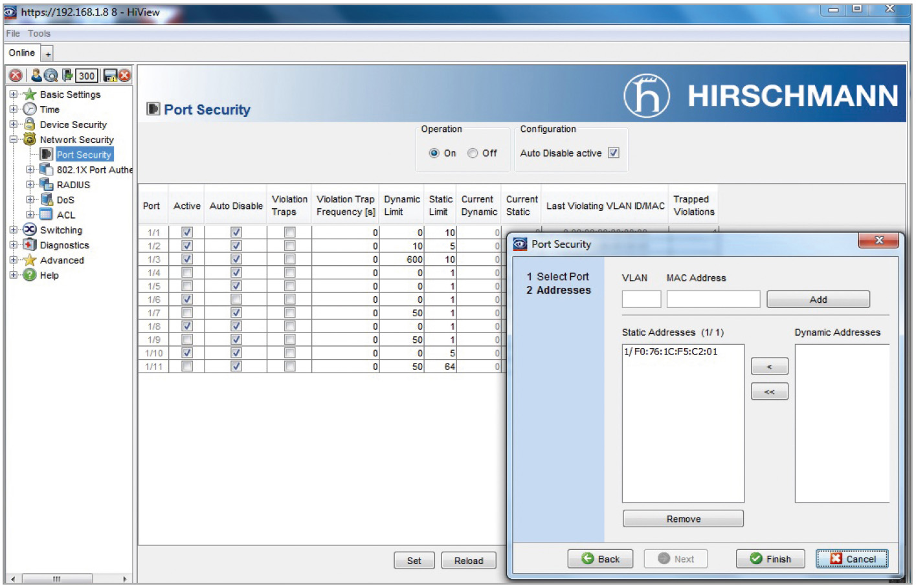The height and width of the screenshot is (588, 916).
Task: Click the Diagnostics first-aid icon
Action: click(30, 245)
